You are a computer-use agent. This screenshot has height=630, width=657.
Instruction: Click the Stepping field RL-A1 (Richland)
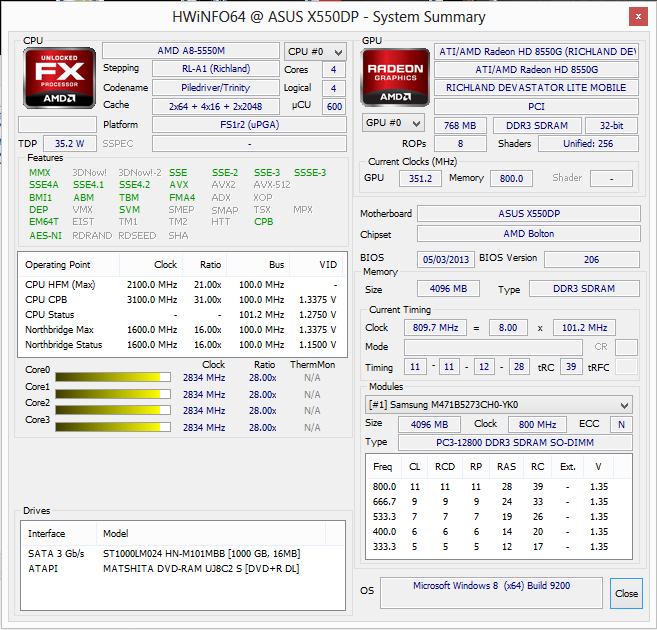(x=216, y=69)
